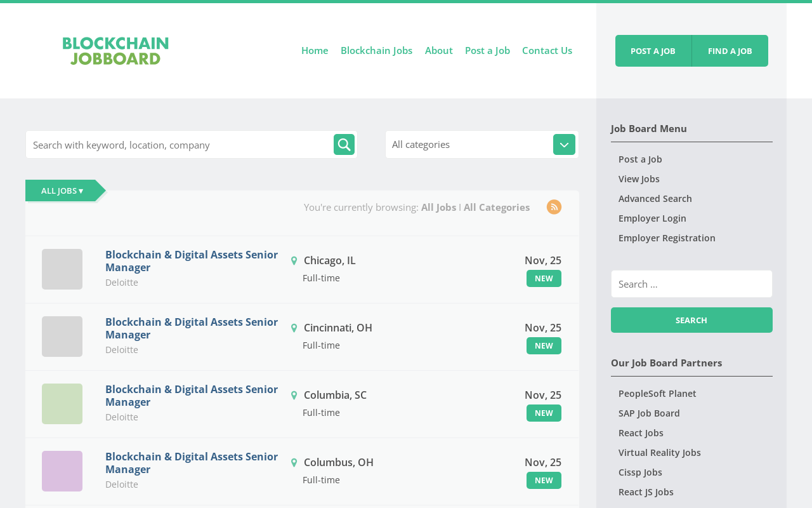Click the Cincinnati, OH location text

coord(338,328)
